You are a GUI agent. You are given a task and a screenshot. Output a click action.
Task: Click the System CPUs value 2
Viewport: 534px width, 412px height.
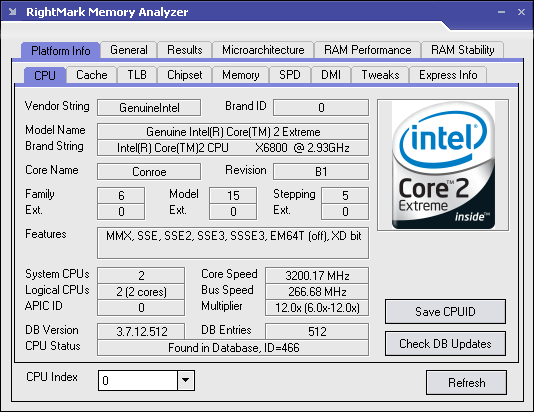tap(141, 275)
